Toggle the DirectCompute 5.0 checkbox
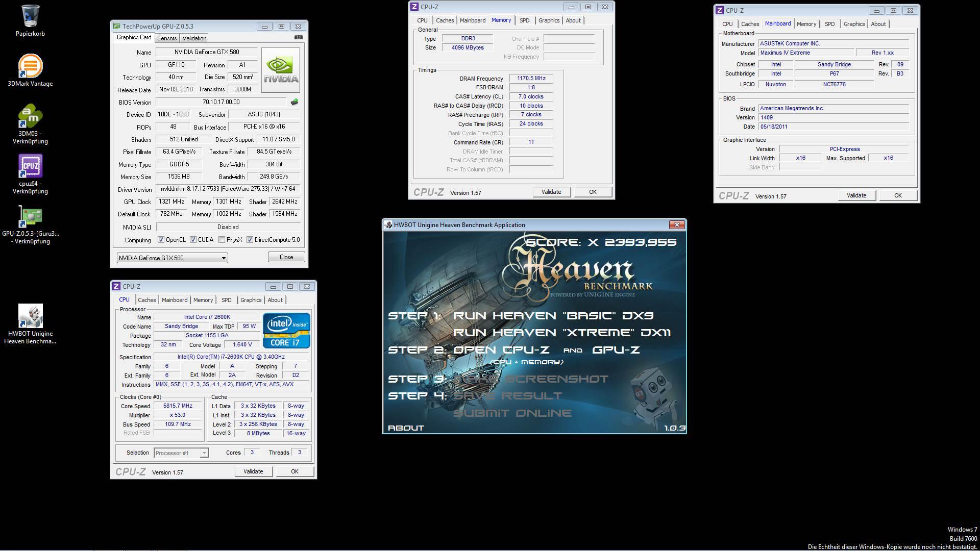Screen dimensions: 980x551 click(x=250, y=240)
